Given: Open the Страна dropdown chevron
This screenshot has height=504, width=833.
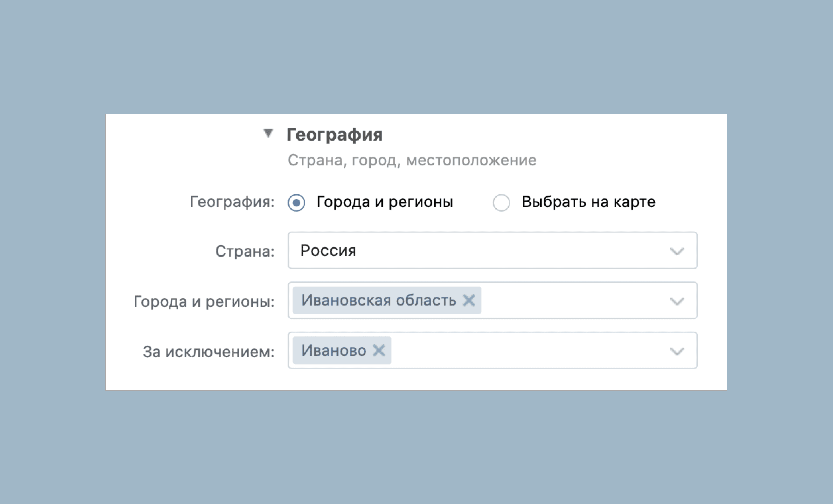Looking at the screenshot, I should 677,251.
